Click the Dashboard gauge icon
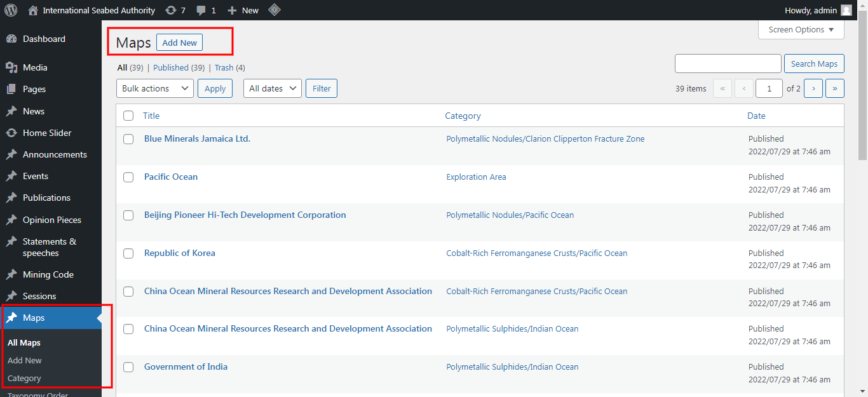This screenshot has height=397, width=868. (11, 39)
